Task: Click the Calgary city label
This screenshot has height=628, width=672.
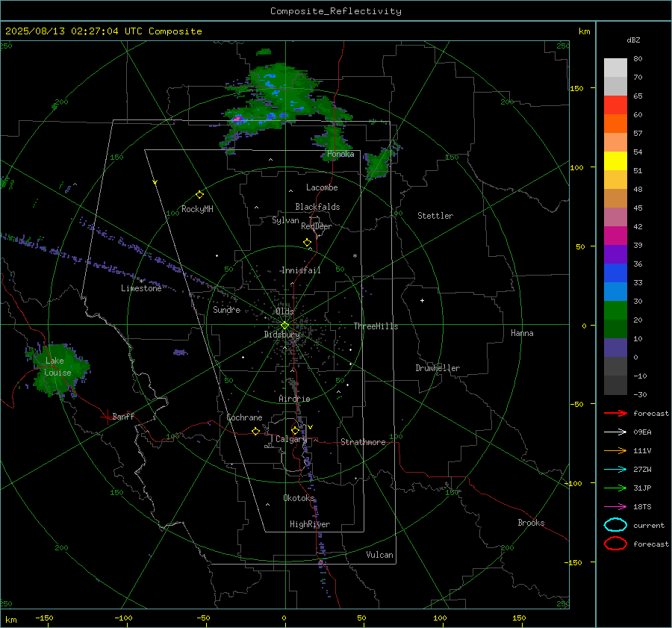Action: (291, 439)
